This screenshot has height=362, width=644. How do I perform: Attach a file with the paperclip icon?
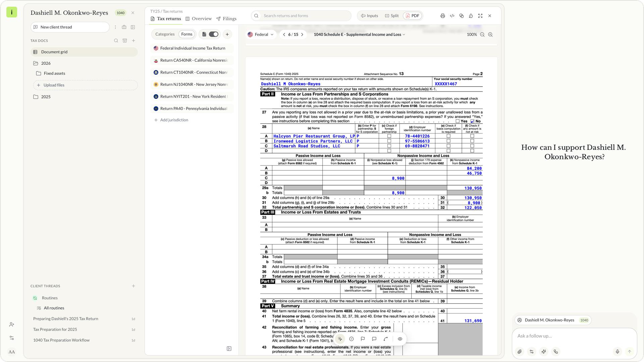coord(520,352)
